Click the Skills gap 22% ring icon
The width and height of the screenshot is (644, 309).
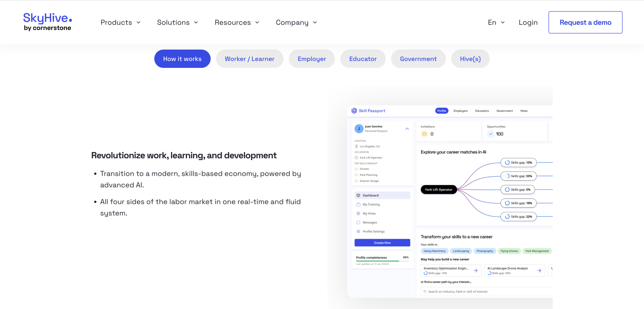click(x=507, y=217)
